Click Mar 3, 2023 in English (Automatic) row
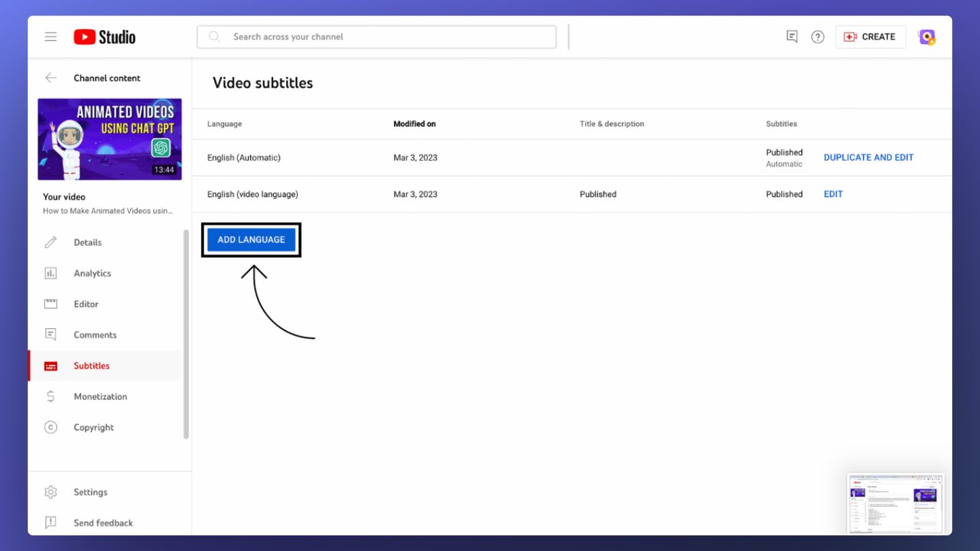This screenshot has width=980, height=551. (x=415, y=157)
